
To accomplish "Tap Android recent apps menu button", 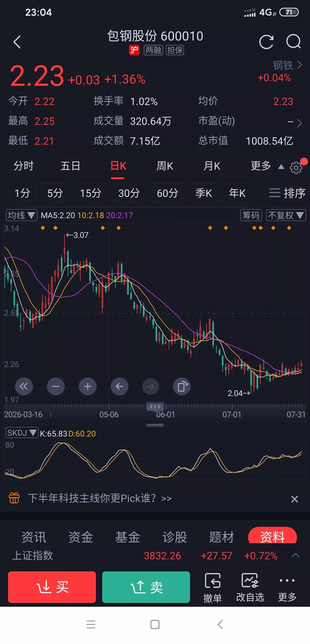I will click(91, 624).
